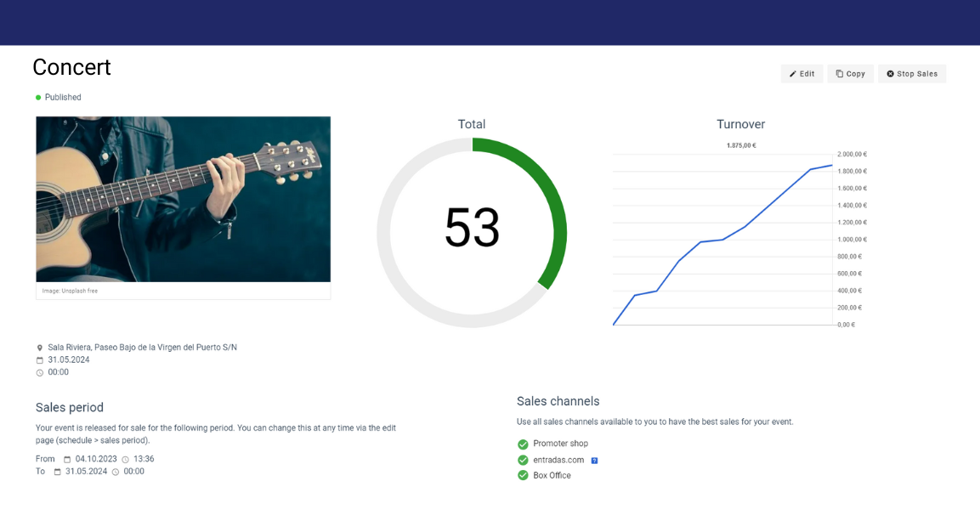
Task: Click the pencil icon on Edit button
Action: [x=793, y=74]
